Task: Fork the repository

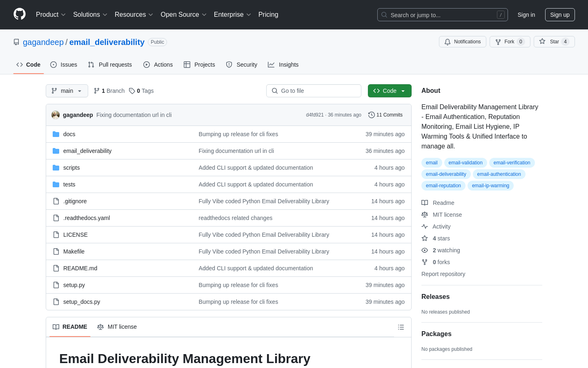Action: pos(509,42)
